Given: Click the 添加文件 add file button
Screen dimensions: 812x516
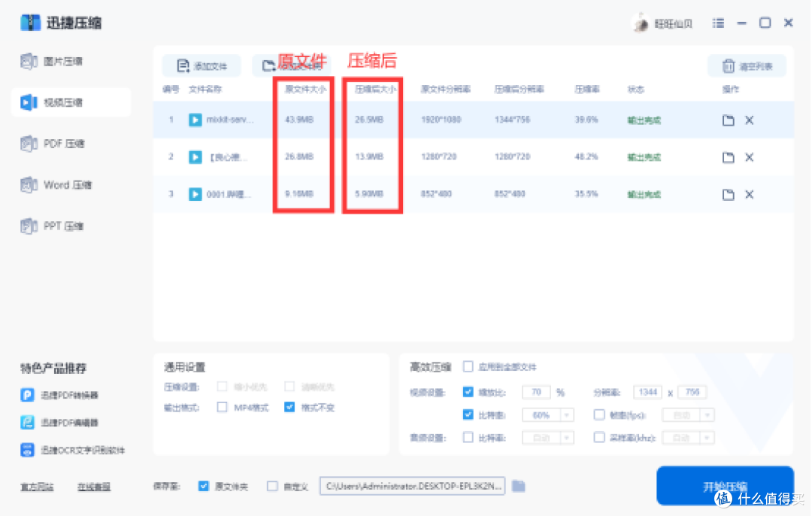Looking at the screenshot, I should 201,65.
